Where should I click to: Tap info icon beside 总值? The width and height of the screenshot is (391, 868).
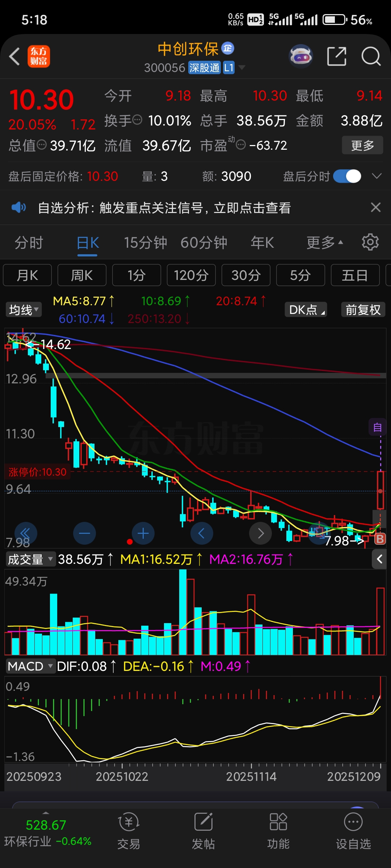[x=42, y=145]
